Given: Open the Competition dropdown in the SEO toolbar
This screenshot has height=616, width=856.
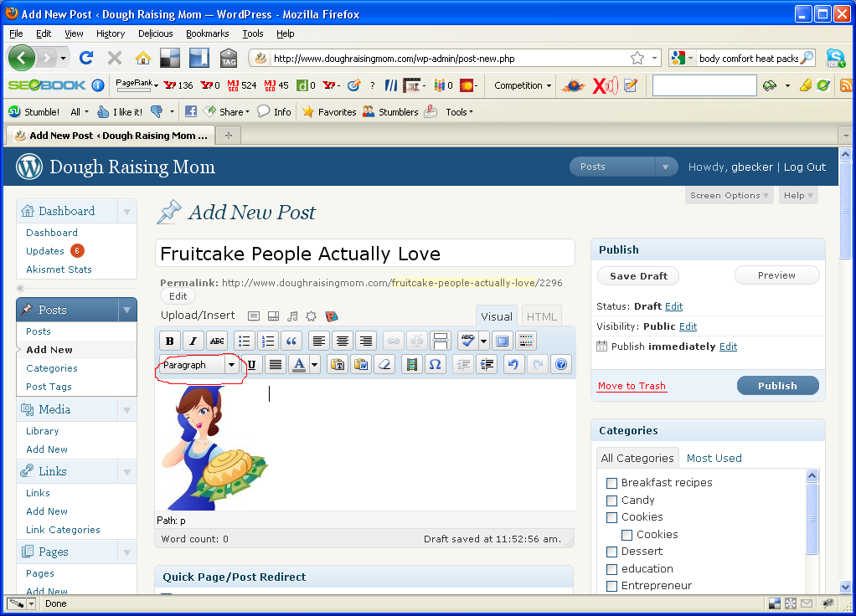Looking at the screenshot, I should pyautogui.click(x=523, y=85).
